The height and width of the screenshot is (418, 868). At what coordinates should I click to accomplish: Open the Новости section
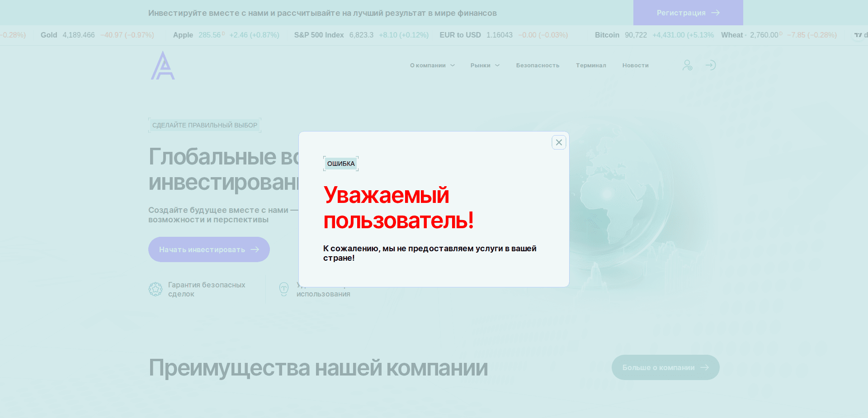[635, 65]
